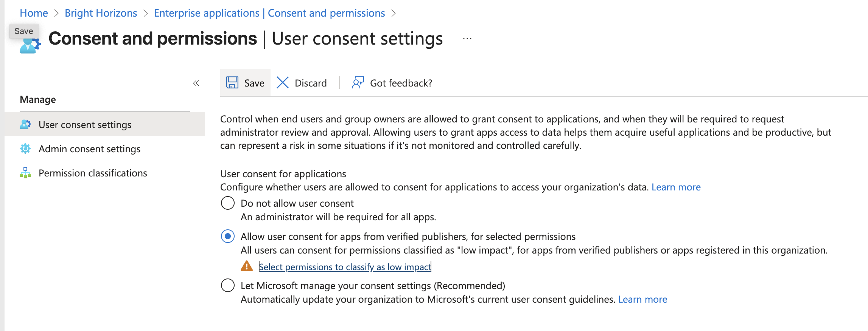Go to Enterprise applications via the breadcrumb

coord(269,13)
